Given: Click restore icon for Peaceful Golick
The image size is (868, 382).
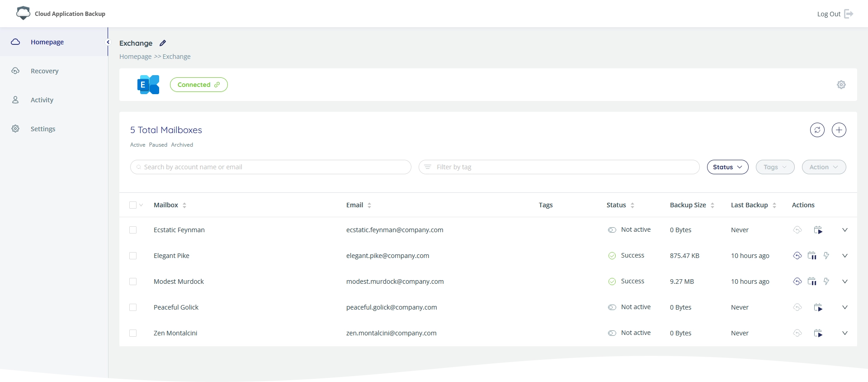Looking at the screenshot, I should pos(797,307).
